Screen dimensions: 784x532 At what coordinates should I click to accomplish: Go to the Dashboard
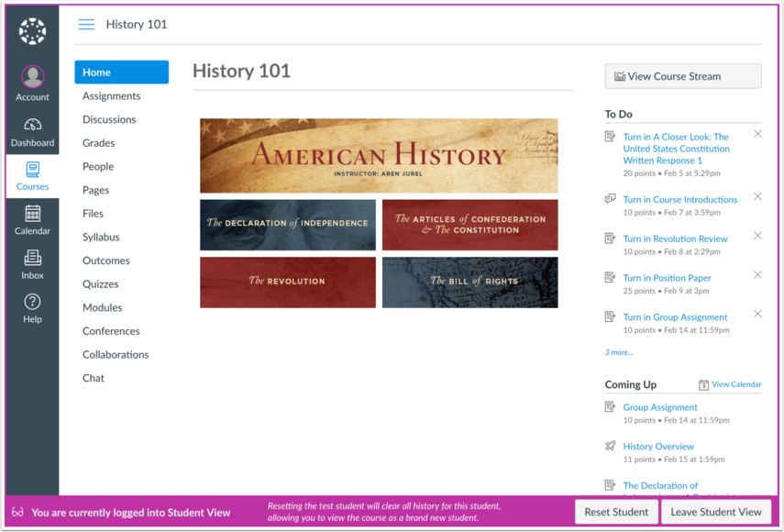click(32, 133)
